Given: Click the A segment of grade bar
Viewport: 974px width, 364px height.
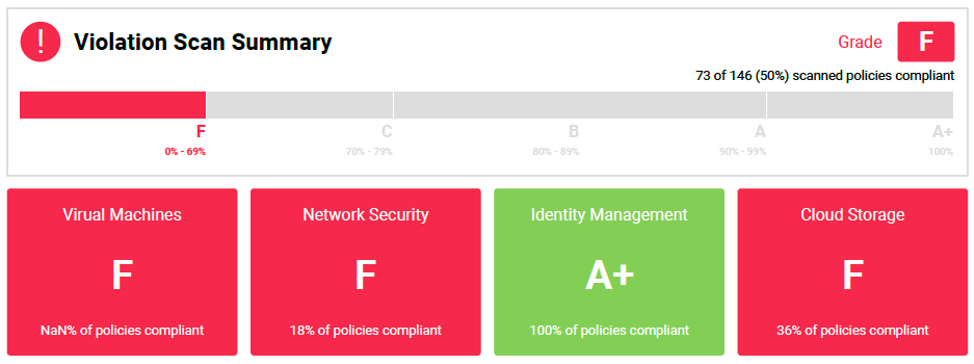Looking at the screenshot, I should tap(860, 105).
